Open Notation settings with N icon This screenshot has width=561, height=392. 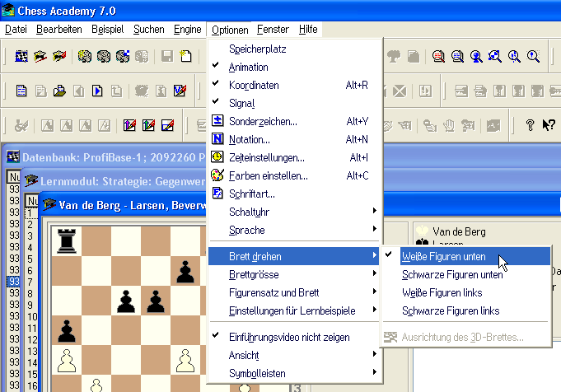click(295, 139)
